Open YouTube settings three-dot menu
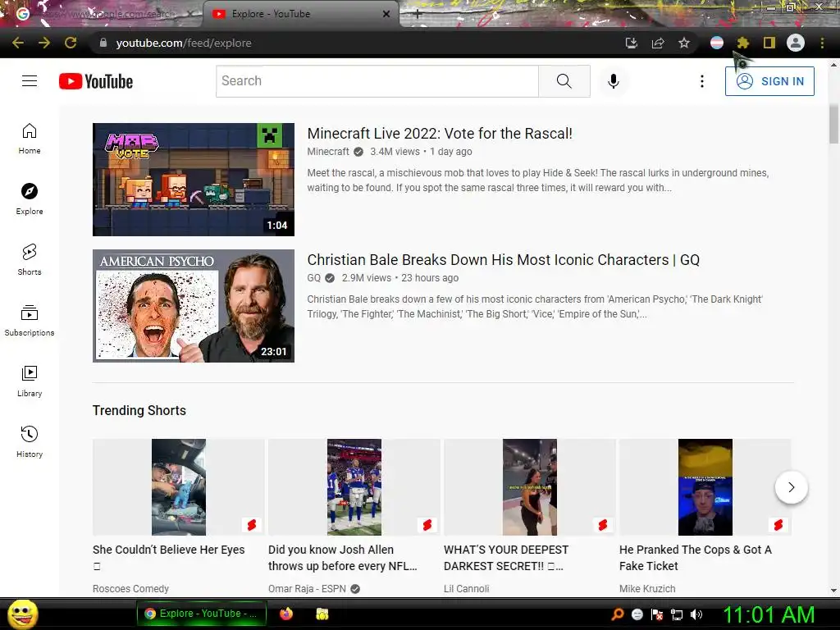The image size is (840, 630). 702,81
